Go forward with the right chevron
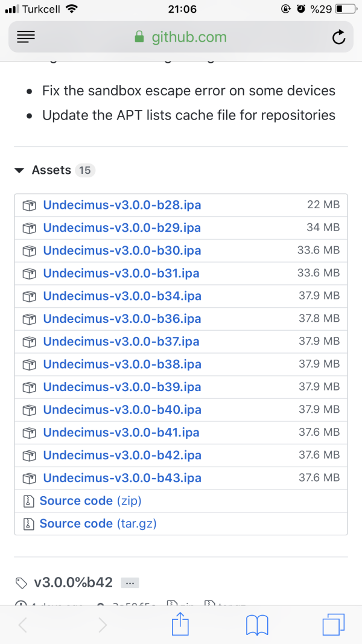The width and height of the screenshot is (362, 644). [x=103, y=624]
